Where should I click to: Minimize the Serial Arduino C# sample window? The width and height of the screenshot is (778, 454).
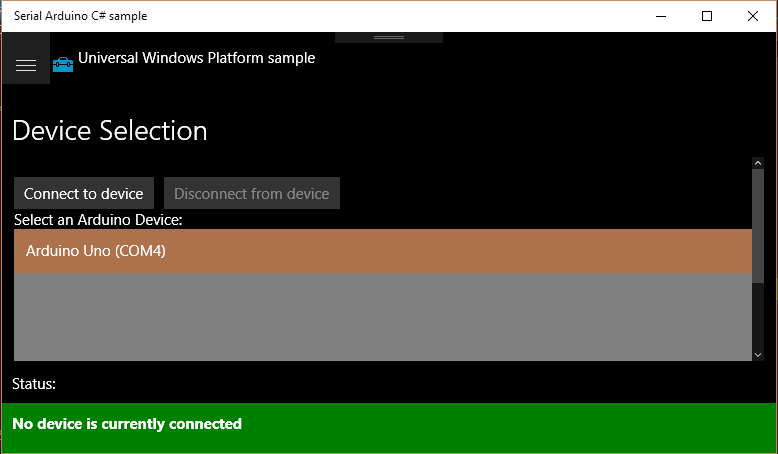(x=661, y=16)
